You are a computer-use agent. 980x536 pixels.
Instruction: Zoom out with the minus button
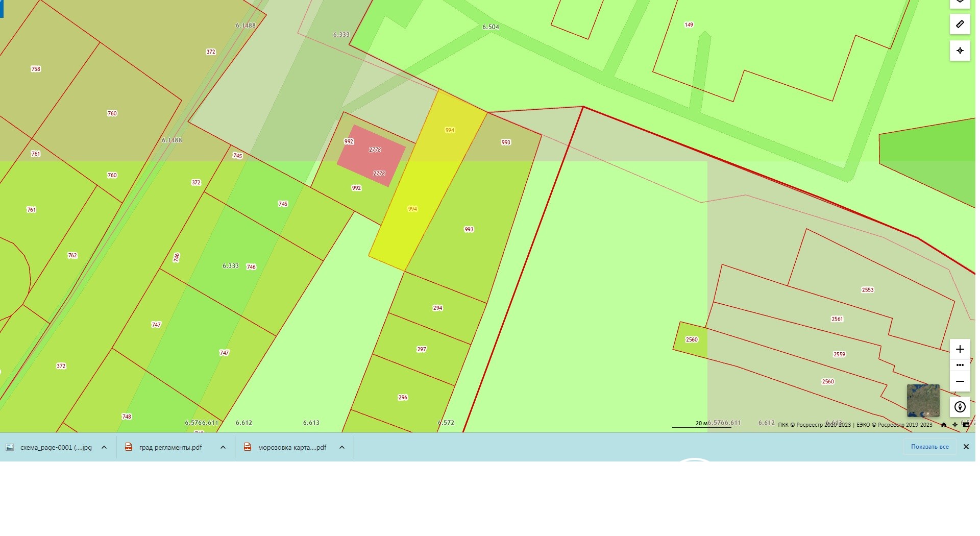click(960, 381)
